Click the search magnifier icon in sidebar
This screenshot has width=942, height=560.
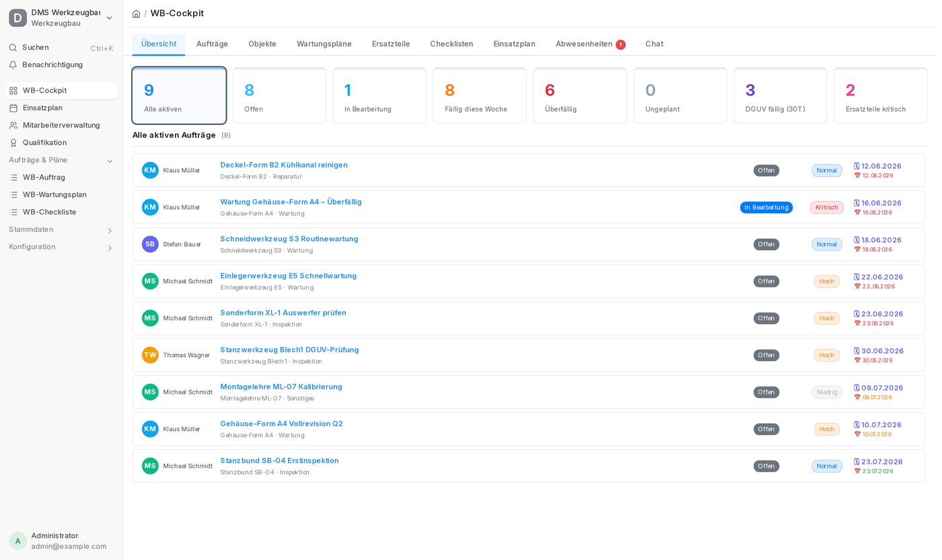click(x=13, y=48)
